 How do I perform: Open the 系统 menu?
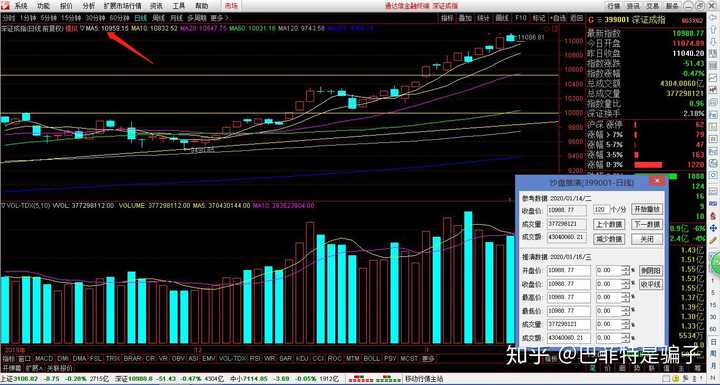pyautogui.click(x=21, y=6)
